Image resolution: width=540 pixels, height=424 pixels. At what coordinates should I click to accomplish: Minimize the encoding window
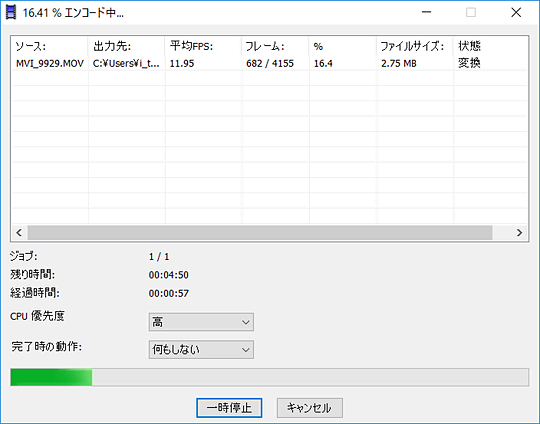426,13
